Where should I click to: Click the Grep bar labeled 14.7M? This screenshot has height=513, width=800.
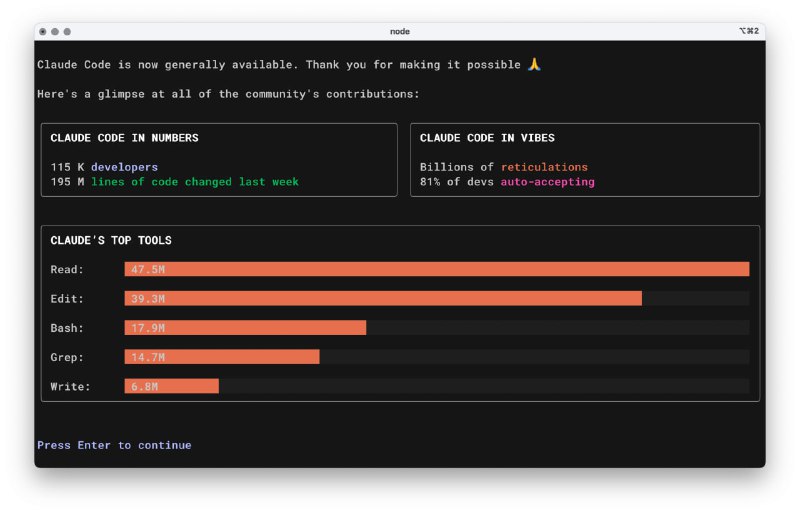tap(222, 357)
